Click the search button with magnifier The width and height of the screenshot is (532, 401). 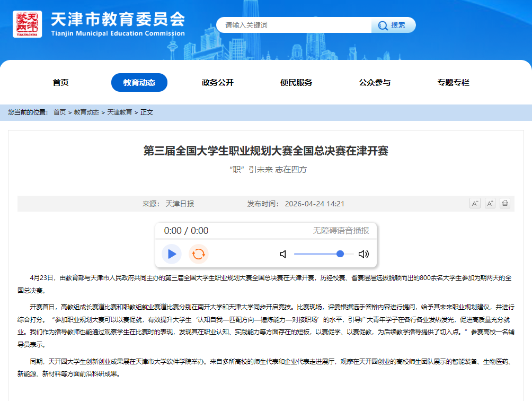(x=393, y=25)
